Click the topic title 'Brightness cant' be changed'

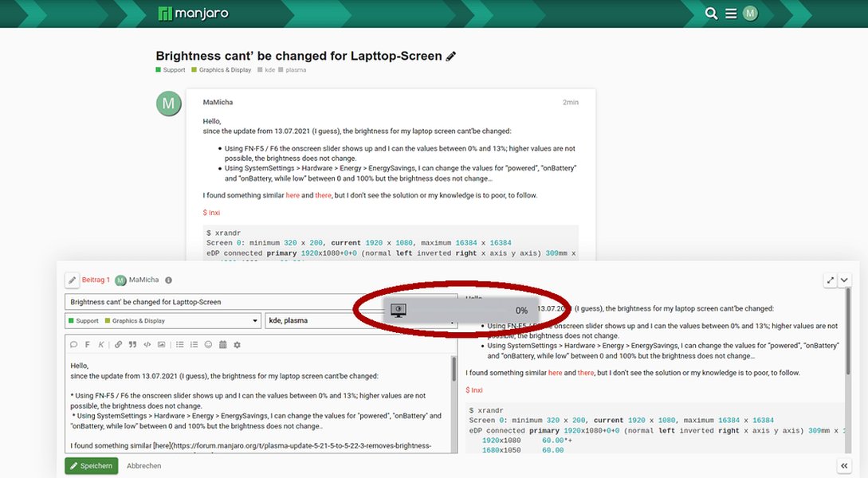299,56
